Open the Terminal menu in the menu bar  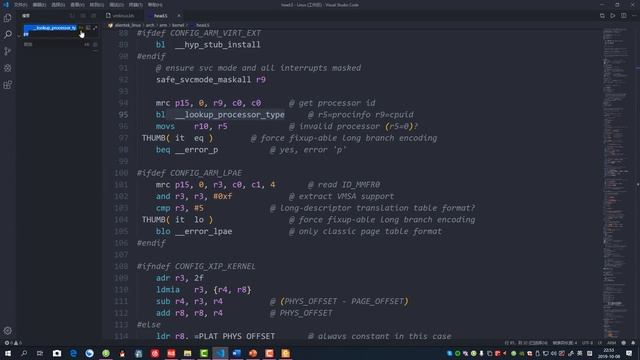click(x=136, y=5)
